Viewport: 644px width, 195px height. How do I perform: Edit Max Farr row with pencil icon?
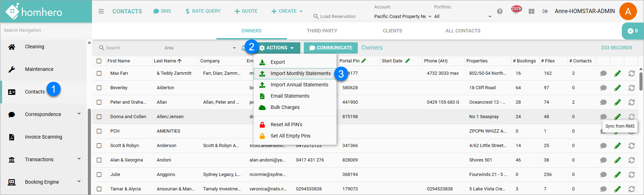pyautogui.click(x=617, y=73)
